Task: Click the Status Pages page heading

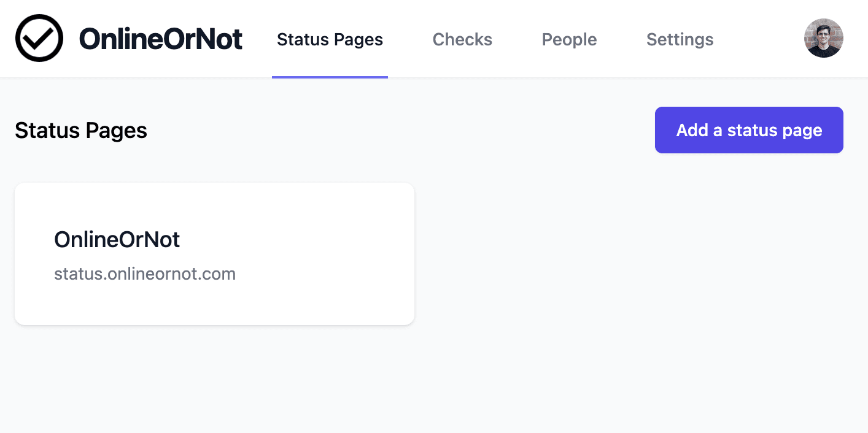Action: (80, 130)
